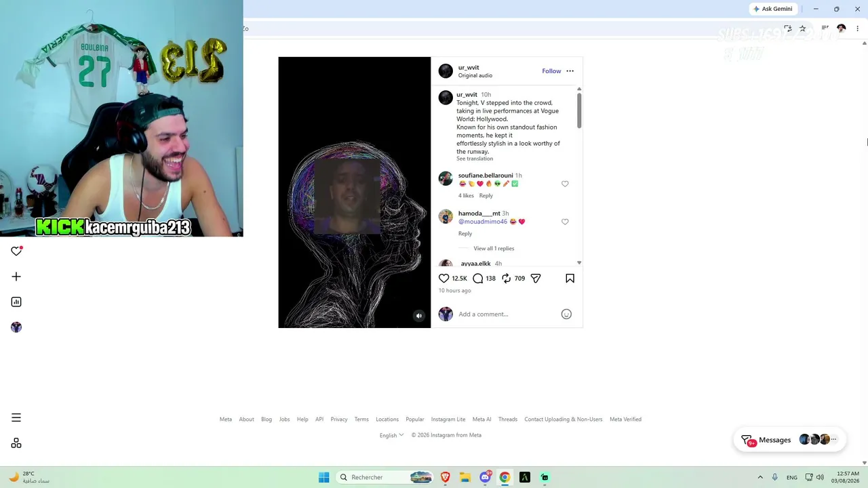The image size is (868, 488).
Task: Open the comments bubble showing 138
Action: tap(478, 279)
